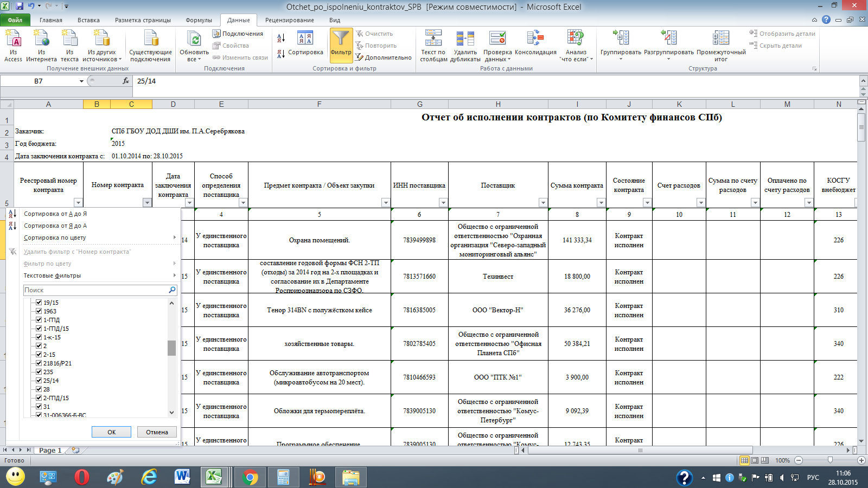Switch to the Вставка tab
The width and height of the screenshot is (868, 488).
click(88, 20)
